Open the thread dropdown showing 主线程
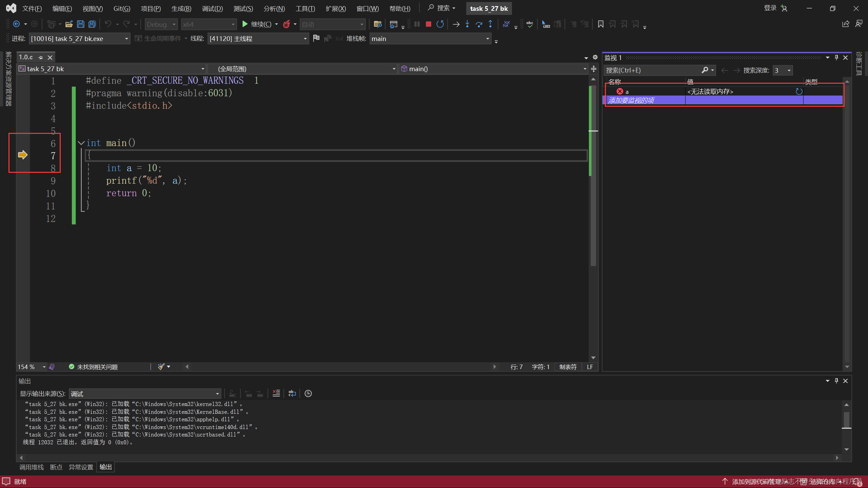 click(258, 39)
